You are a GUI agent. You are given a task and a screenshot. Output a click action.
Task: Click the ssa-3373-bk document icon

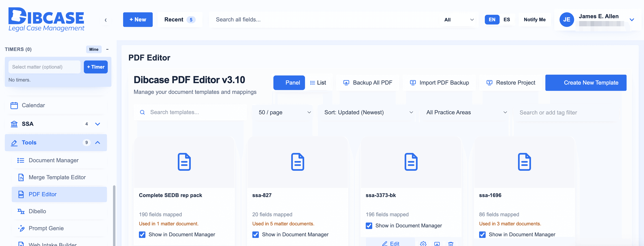pyautogui.click(x=411, y=162)
